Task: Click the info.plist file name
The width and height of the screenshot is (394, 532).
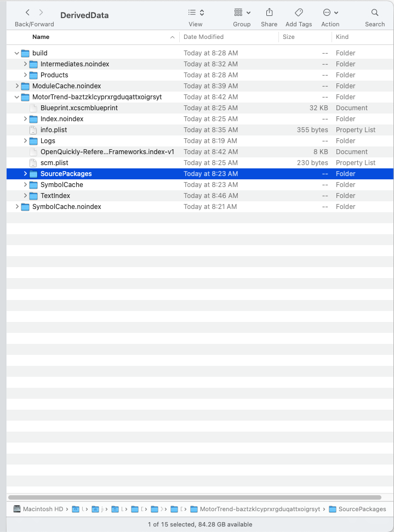Action: pos(54,130)
